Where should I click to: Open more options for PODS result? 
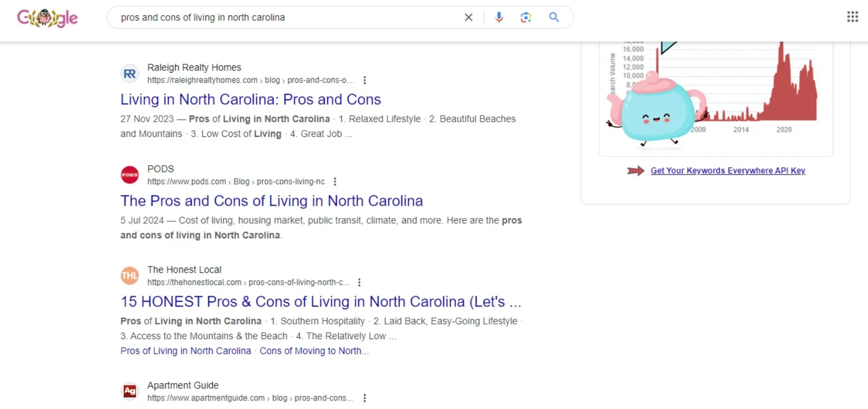(x=335, y=181)
